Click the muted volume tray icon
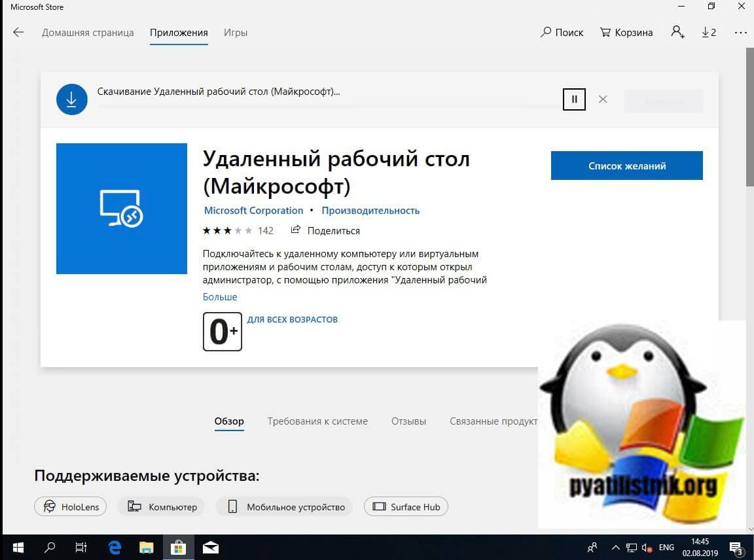Screen dimensions: 754x560 (x=647, y=548)
